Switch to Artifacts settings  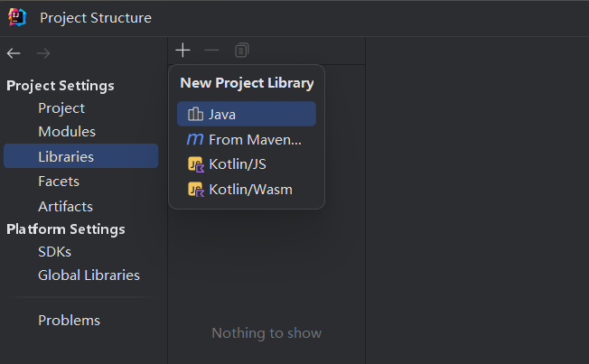click(x=65, y=206)
